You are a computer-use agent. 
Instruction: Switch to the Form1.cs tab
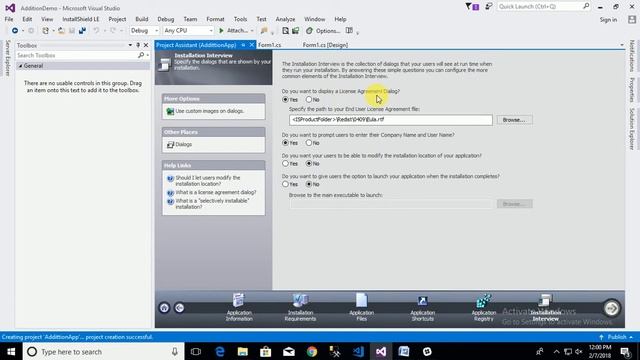(269, 45)
